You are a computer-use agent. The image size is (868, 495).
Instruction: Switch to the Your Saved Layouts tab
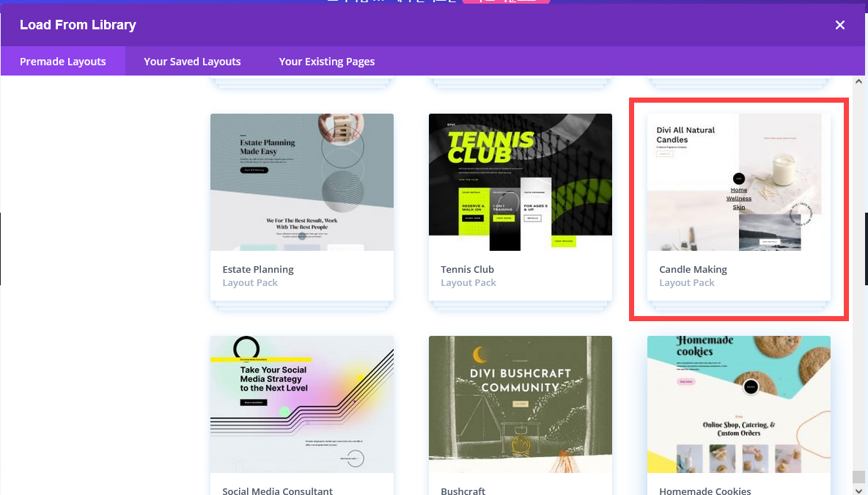[192, 62]
